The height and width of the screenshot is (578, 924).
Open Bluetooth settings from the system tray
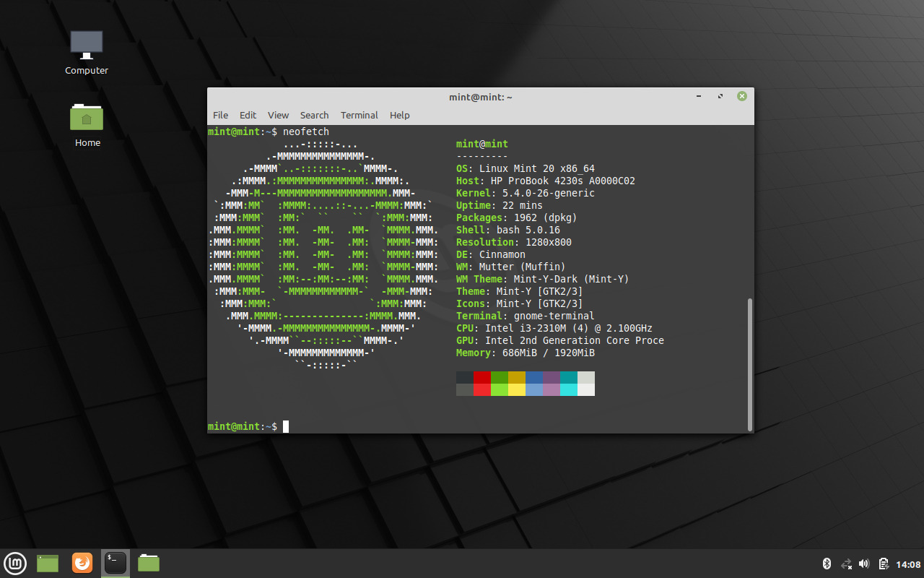pyautogui.click(x=825, y=563)
